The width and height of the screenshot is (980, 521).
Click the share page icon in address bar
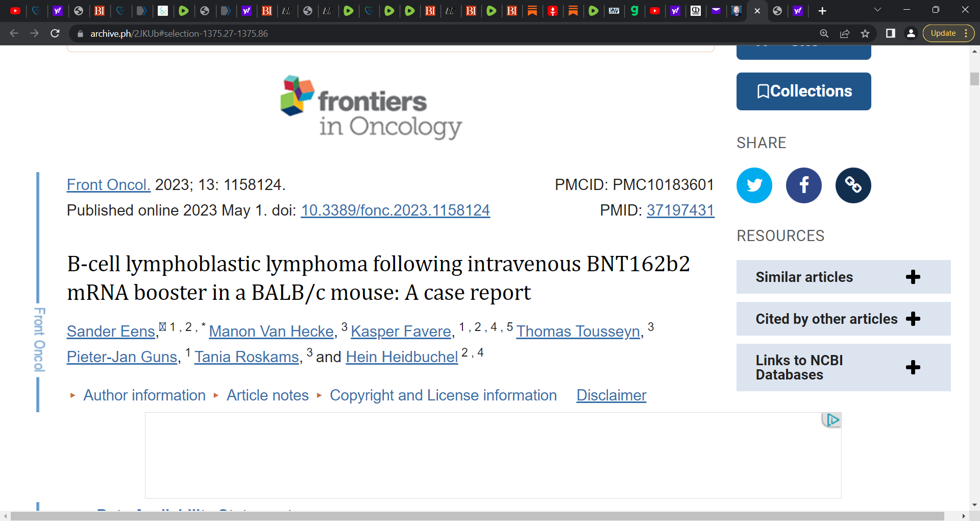pos(845,33)
